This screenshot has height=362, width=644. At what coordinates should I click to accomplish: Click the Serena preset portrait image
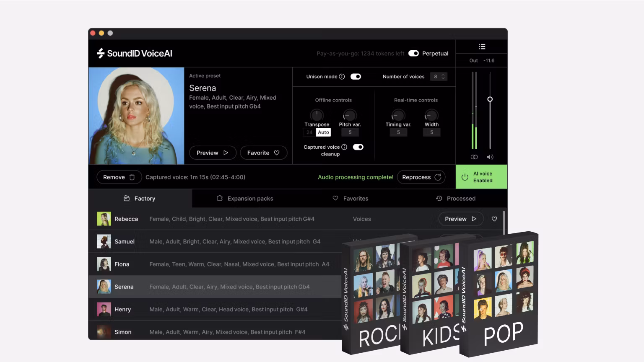[136, 116]
